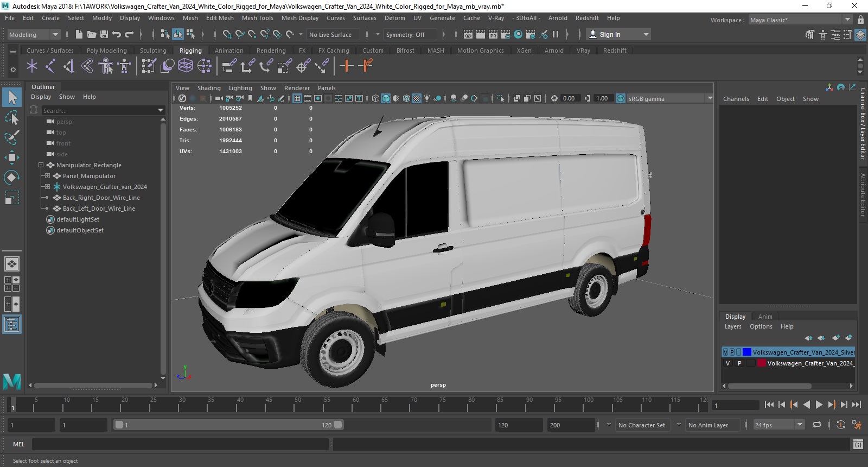Create new layer icon in Layer Editor
Viewport: 868px width, 467px height.
click(x=835, y=338)
